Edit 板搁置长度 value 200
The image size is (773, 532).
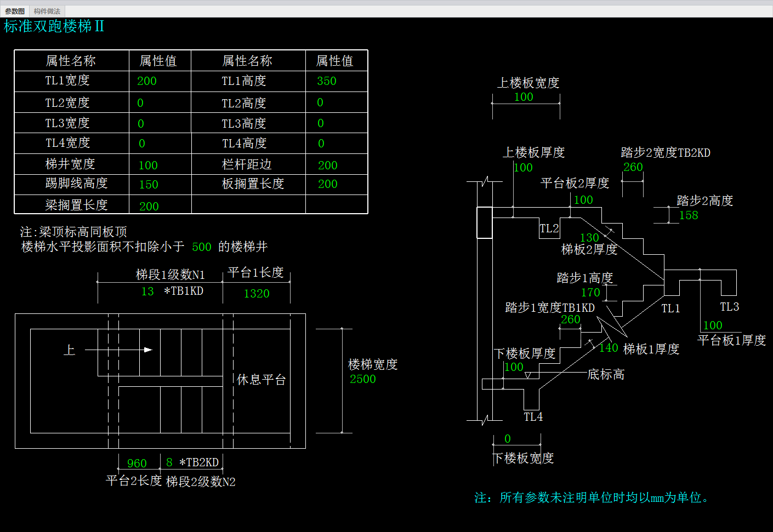[x=328, y=184]
